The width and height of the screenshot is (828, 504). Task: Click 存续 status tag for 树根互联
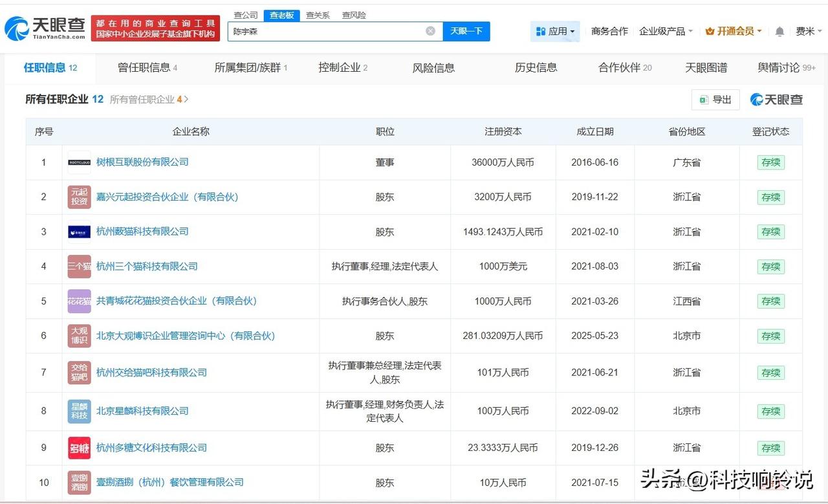tap(770, 162)
